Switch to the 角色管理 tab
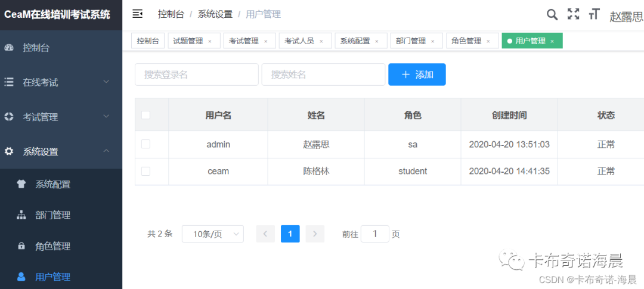This screenshot has width=644, height=289. (x=466, y=41)
